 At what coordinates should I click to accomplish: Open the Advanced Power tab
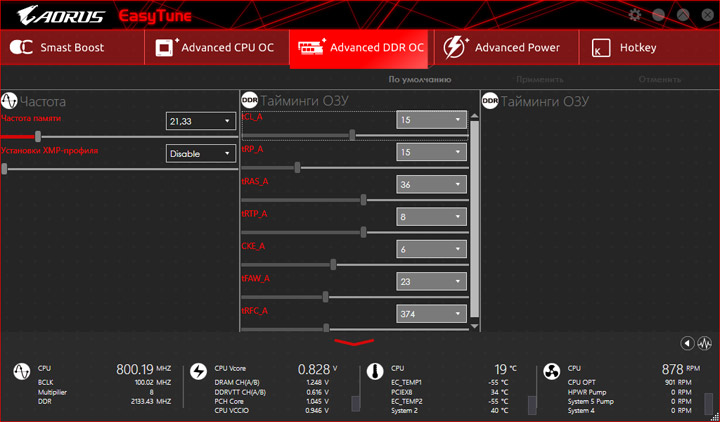tap(506, 47)
